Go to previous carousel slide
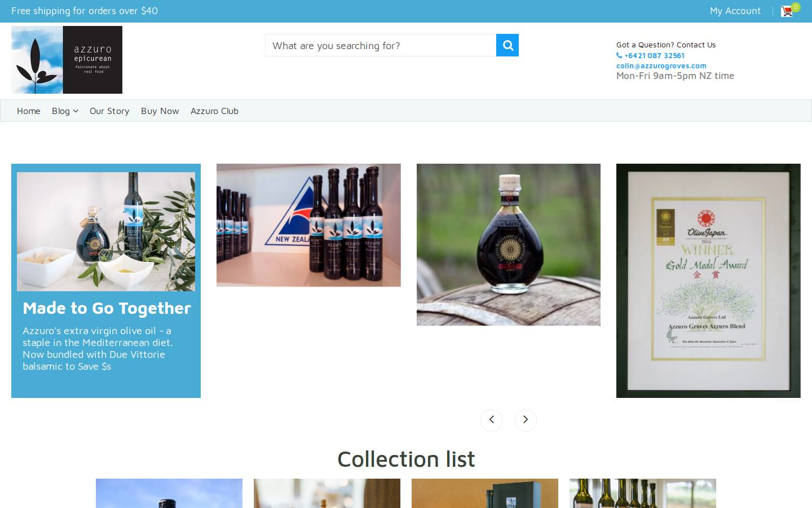The image size is (812, 508). [x=491, y=420]
